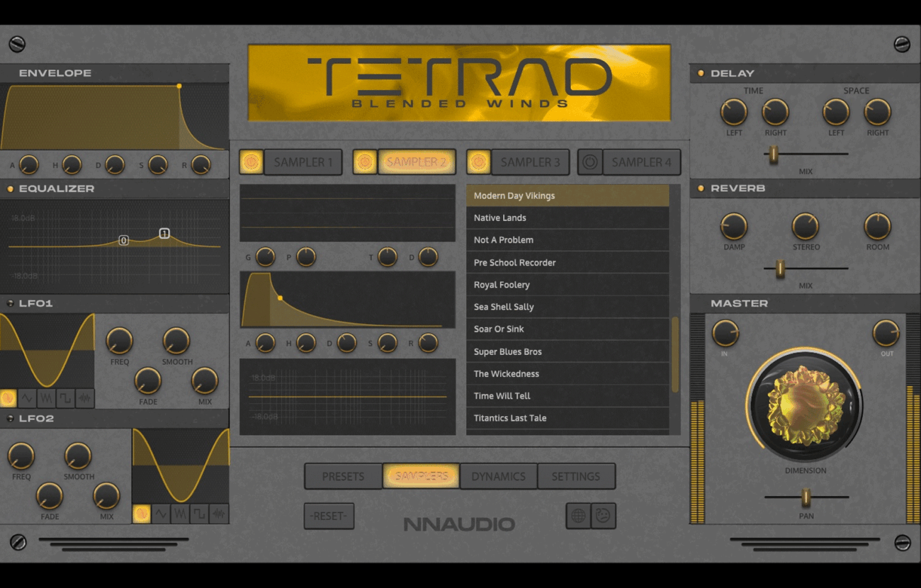Viewport: 921px width, 588px height.
Task: Select the Sampler 1 tab
Action: coord(303,162)
